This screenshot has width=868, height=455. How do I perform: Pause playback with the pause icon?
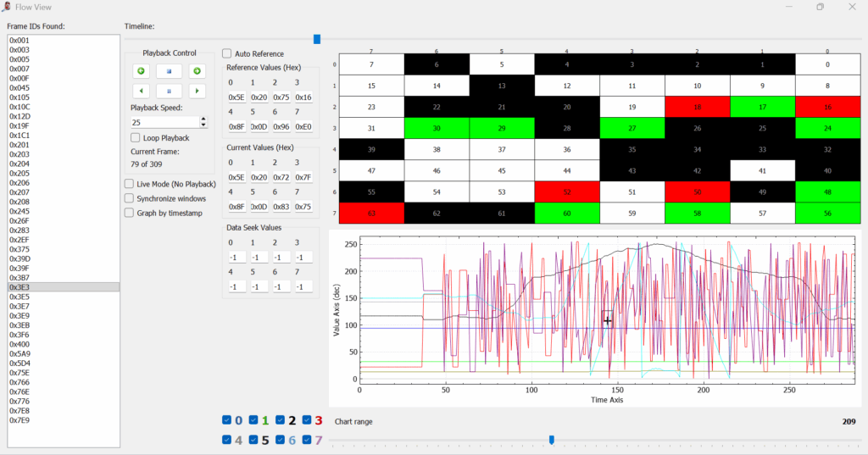coord(169,91)
